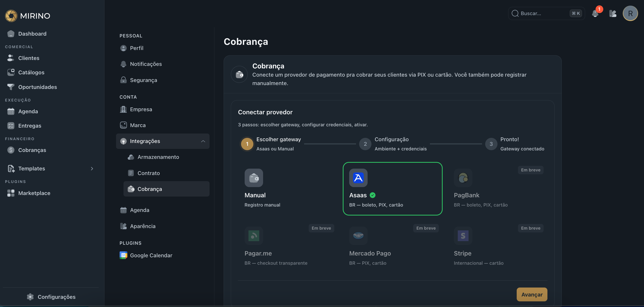
Task: Click the Notificações bell icon in settings menu
Action: click(x=123, y=64)
